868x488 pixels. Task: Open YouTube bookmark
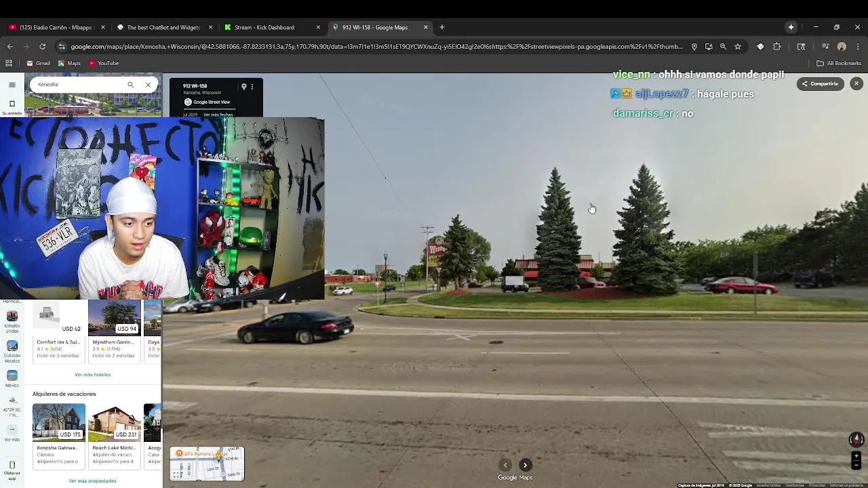(104, 63)
